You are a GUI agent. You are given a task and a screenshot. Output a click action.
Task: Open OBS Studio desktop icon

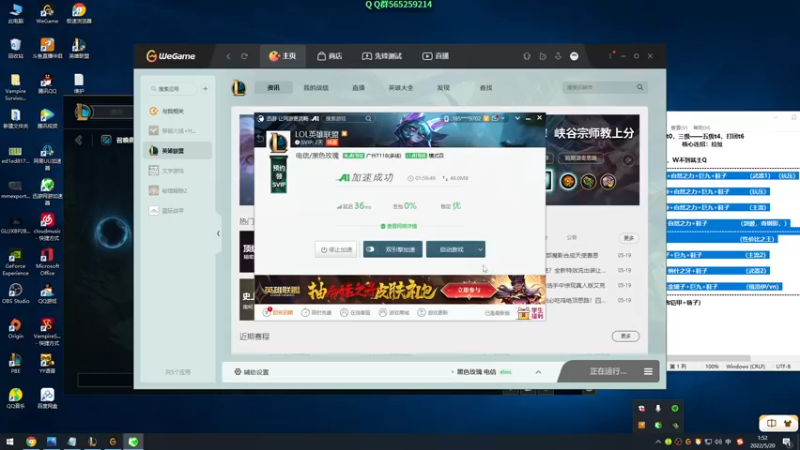(x=15, y=294)
